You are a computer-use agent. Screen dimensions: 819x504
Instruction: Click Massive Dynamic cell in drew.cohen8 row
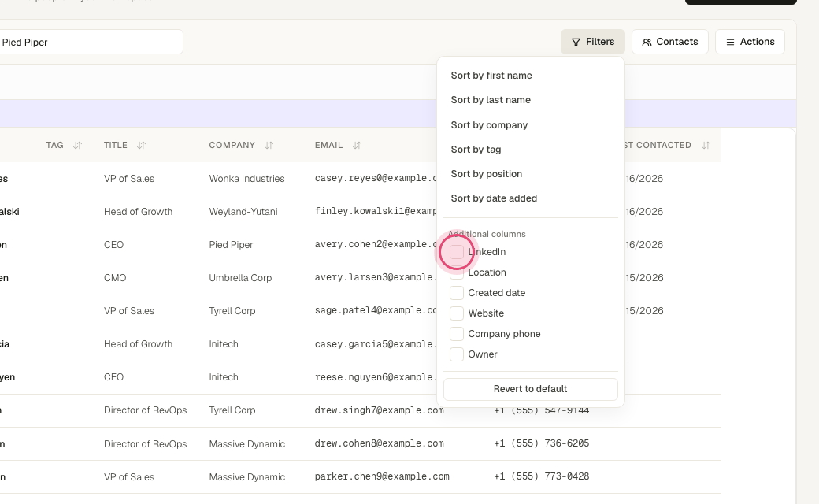click(x=247, y=444)
